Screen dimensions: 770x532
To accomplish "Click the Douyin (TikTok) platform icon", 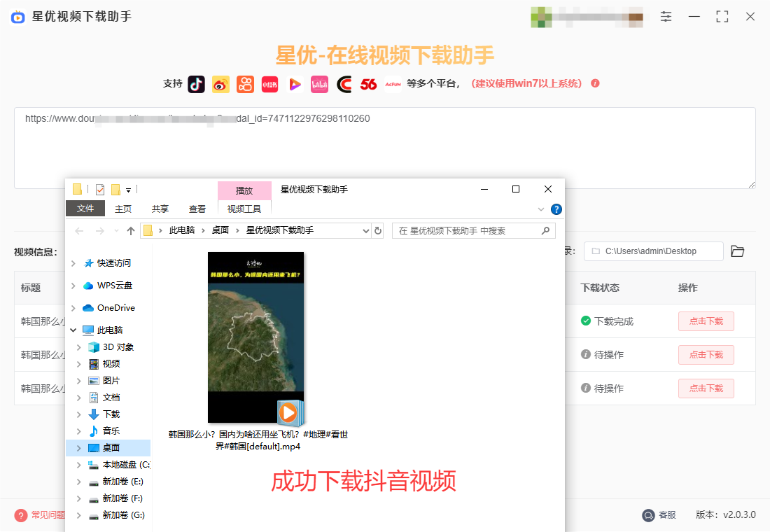I will [x=197, y=84].
